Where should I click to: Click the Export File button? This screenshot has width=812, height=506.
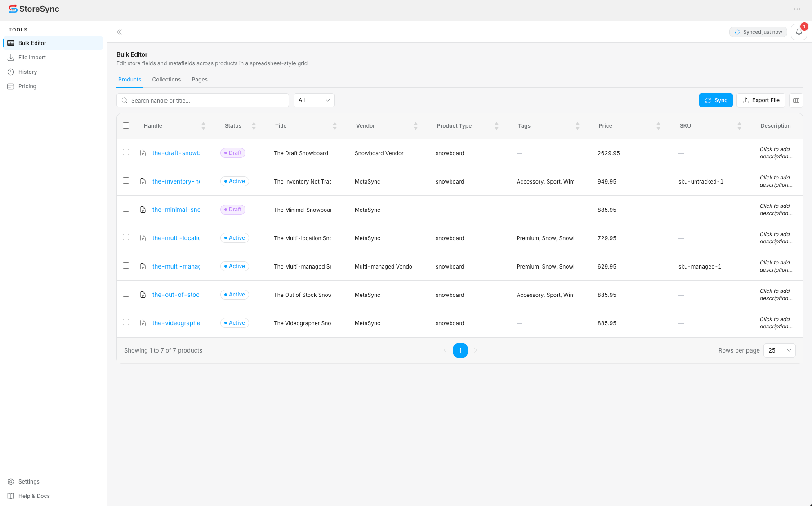[761, 100]
